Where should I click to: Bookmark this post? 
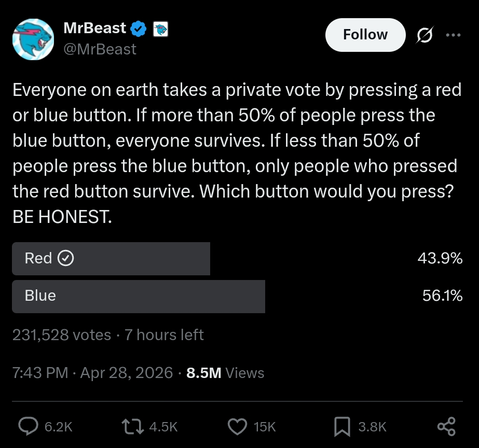pyautogui.click(x=341, y=426)
